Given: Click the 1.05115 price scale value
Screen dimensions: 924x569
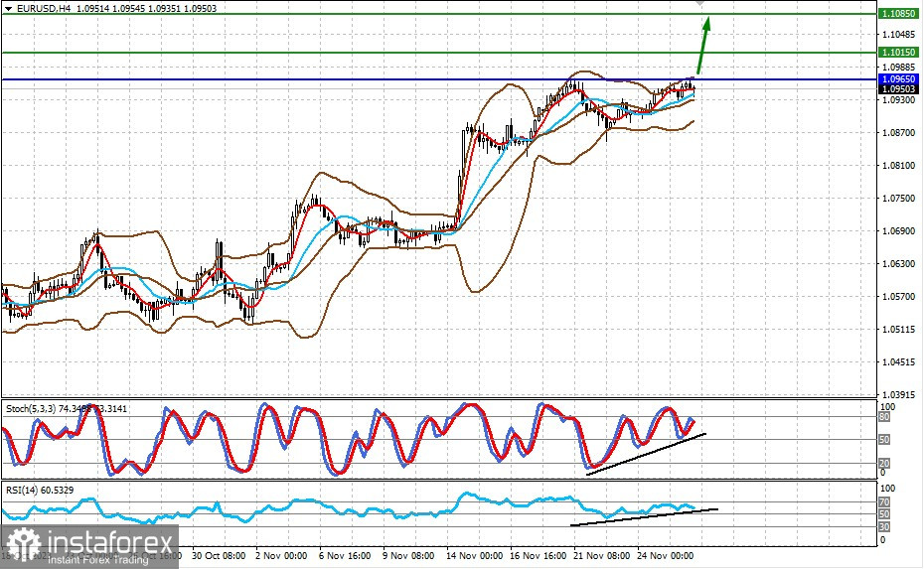Looking at the screenshot, I should pyautogui.click(x=898, y=330).
